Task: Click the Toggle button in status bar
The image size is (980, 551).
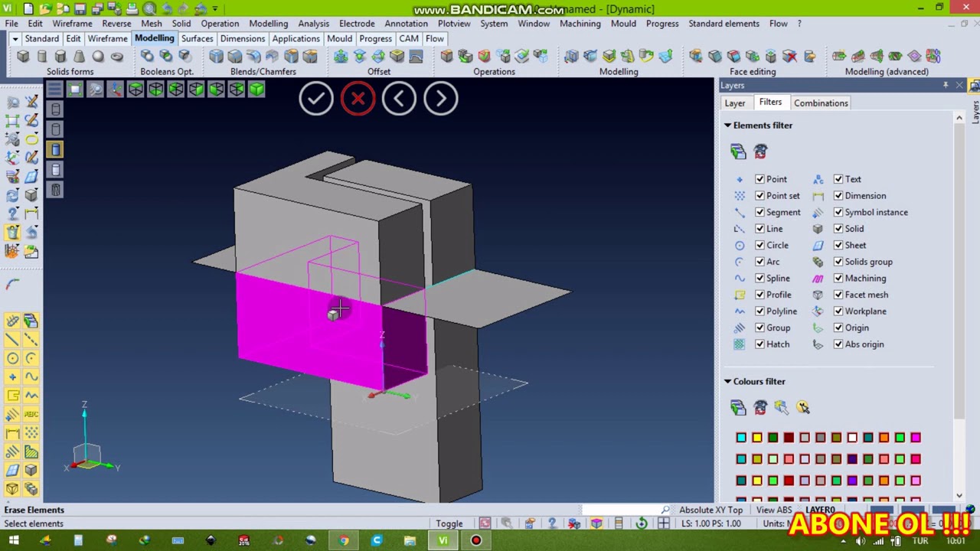Action: (x=449, y=523)
